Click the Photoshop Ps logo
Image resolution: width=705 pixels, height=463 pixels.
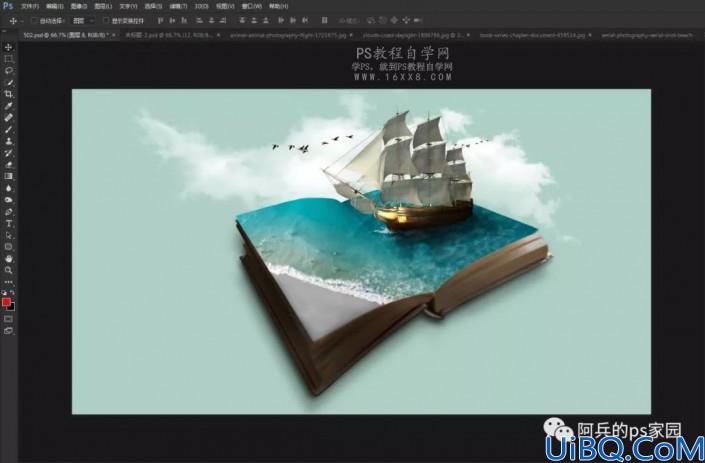[x=8, y=6]
